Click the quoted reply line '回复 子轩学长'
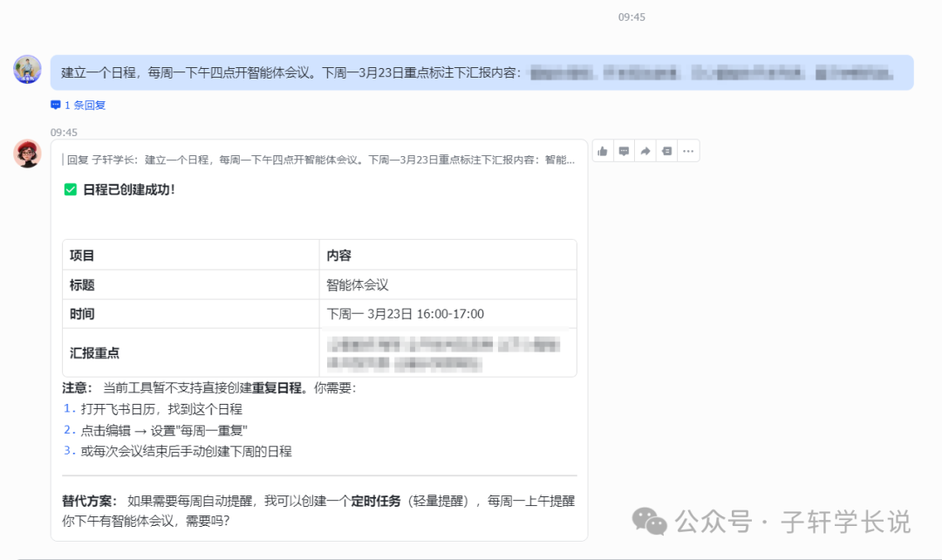The image size is (942, 560). tap(320, 160)
